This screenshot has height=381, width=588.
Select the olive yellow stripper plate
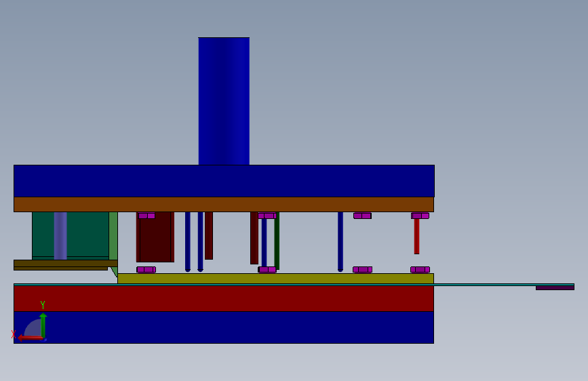point(275,278)
